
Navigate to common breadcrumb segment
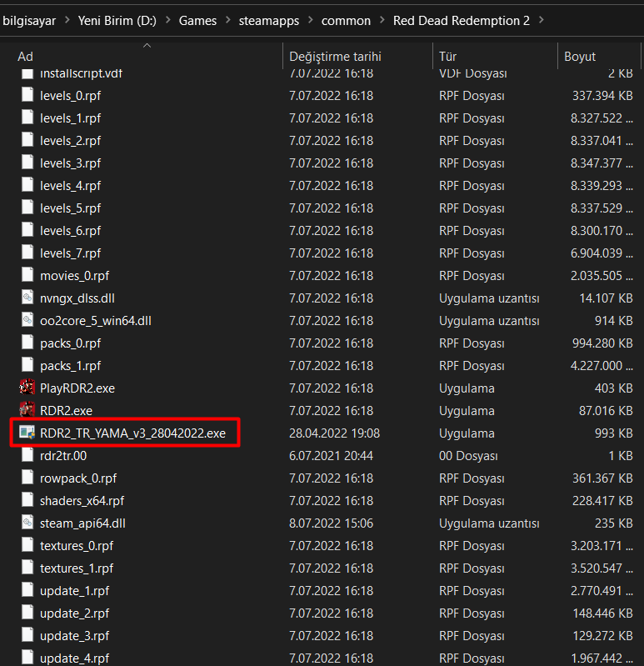click(346, 20)
